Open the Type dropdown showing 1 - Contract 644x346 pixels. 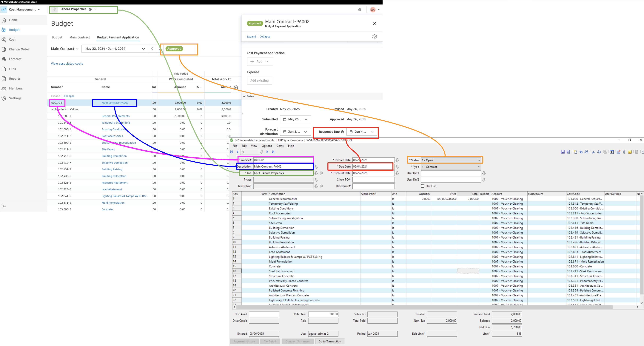pyautogui.click(x=451, y=167)
